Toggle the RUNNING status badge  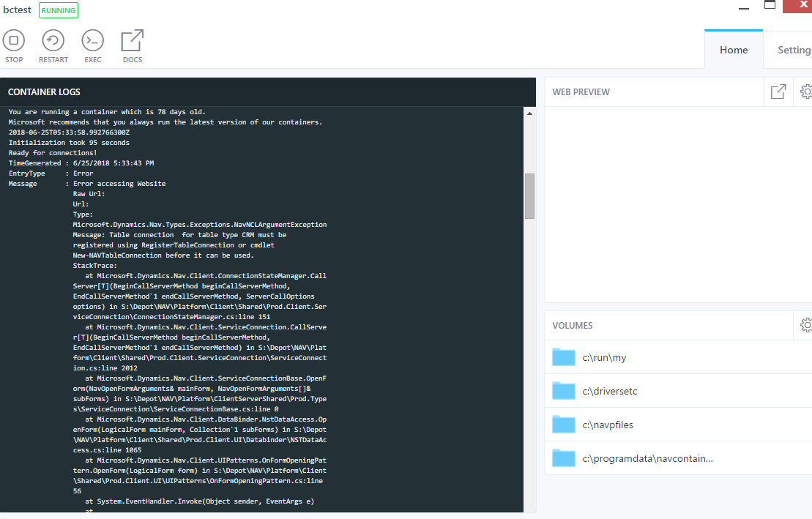[58, 10]
